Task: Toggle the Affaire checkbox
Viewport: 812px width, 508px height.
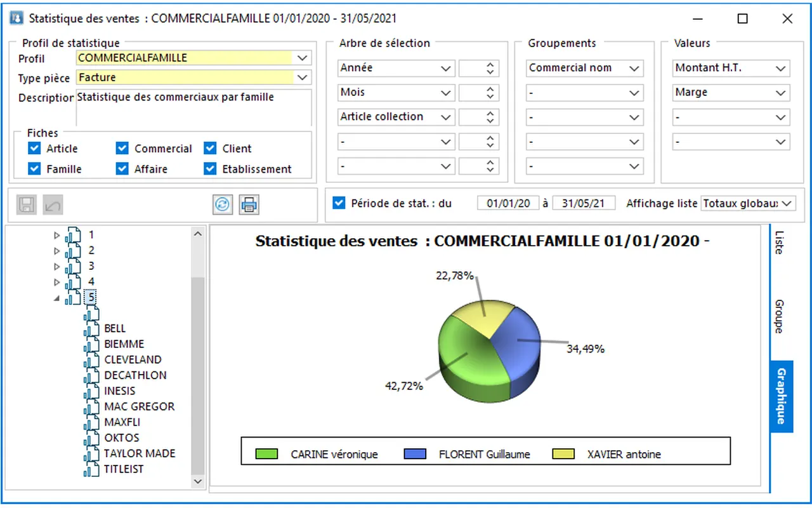Action: [122, 169]
